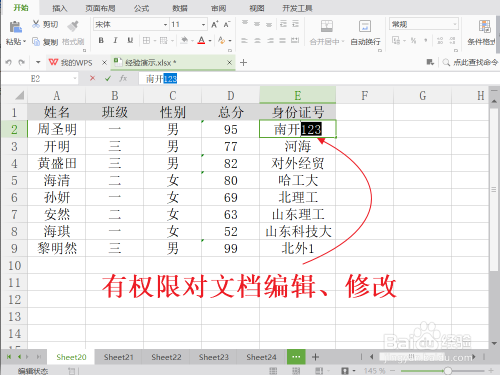
Task: Add a new sheet with plus button
Action: 315,357
